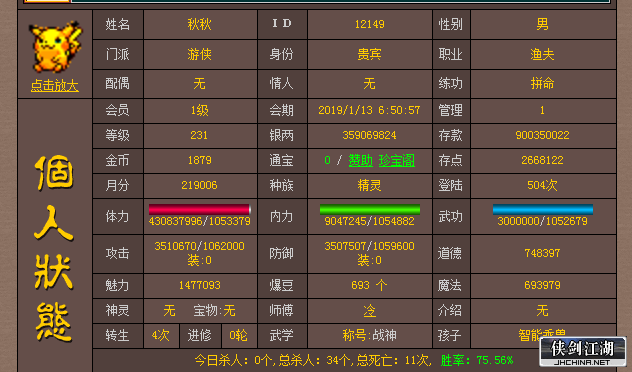
Task: Select the race value 精灵
Action: (370, 185)
